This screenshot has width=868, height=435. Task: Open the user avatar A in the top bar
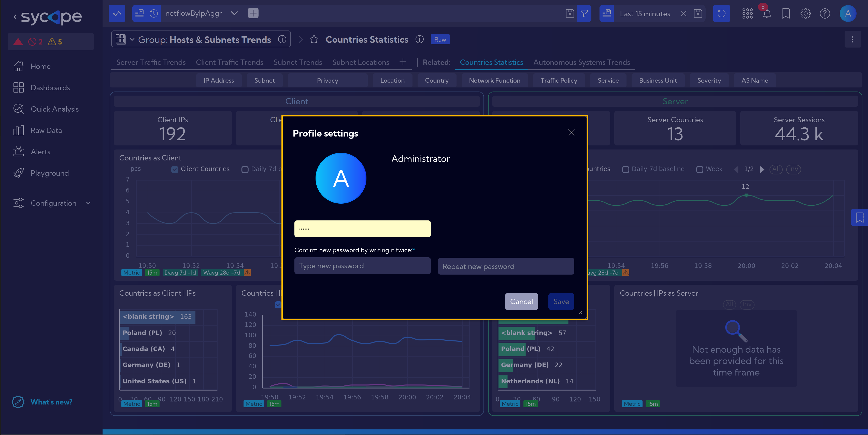click(848, 13)
